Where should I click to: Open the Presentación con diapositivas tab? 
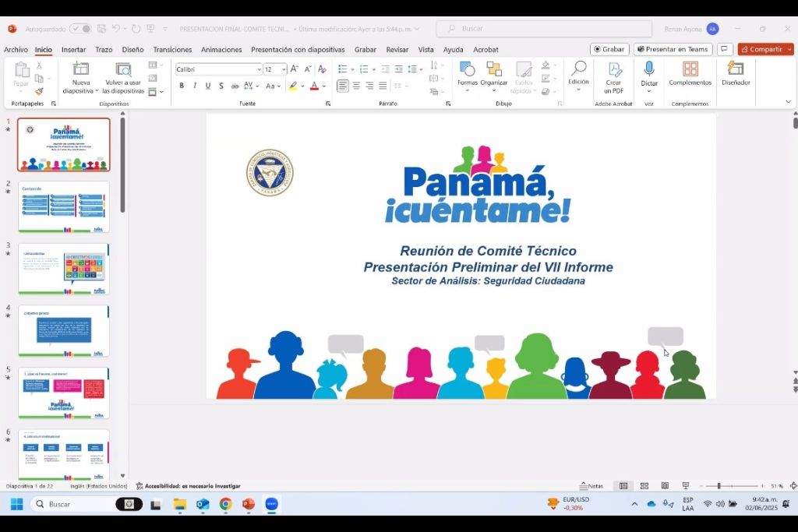pyautogui.click(x=298, y=49)
